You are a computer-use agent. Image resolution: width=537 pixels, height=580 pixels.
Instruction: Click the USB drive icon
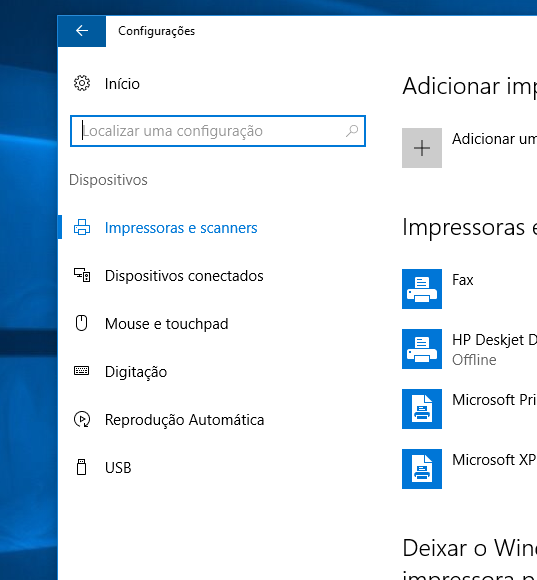coord(81,467)
